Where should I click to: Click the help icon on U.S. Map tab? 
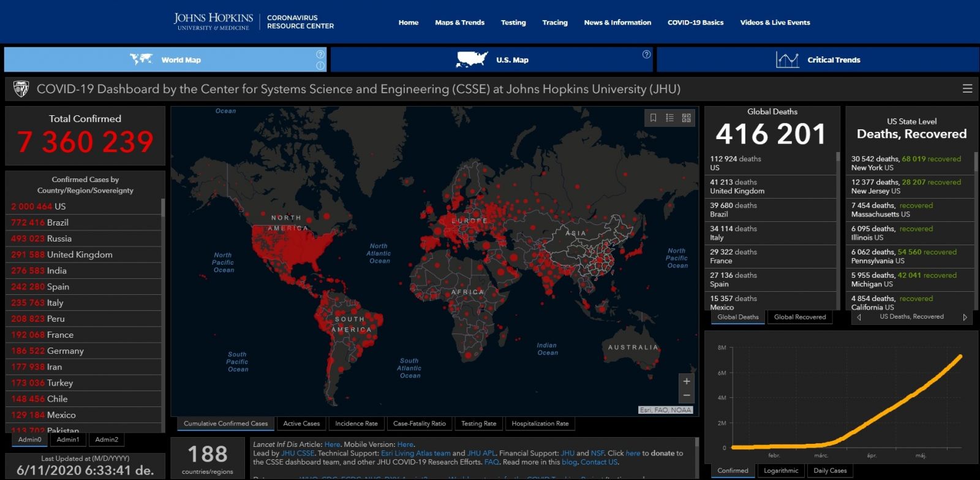point(646,55)
